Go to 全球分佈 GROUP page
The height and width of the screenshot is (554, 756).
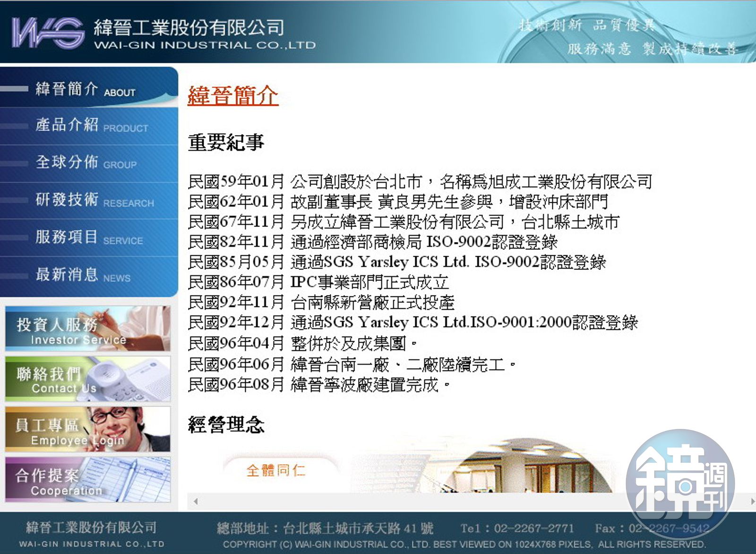coord(89,163)
